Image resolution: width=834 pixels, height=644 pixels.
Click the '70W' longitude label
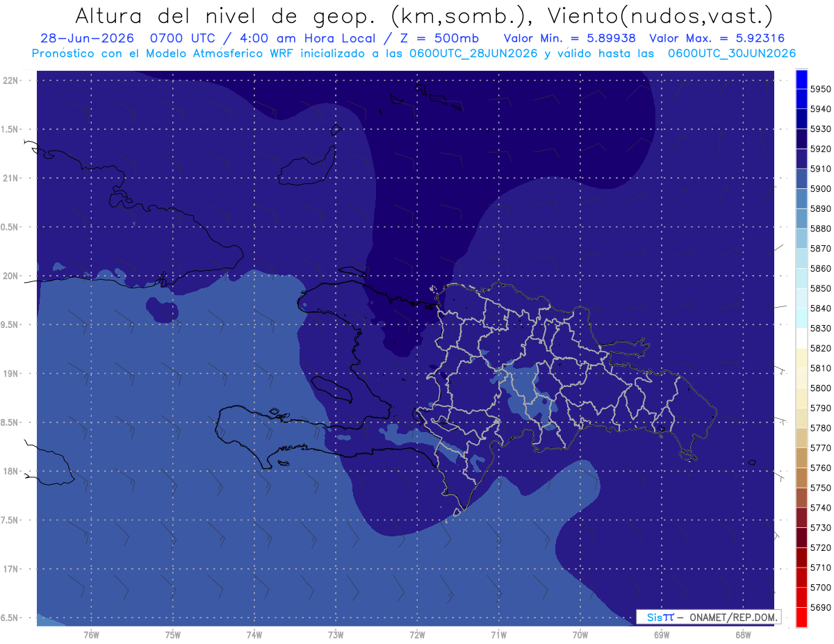580,635
